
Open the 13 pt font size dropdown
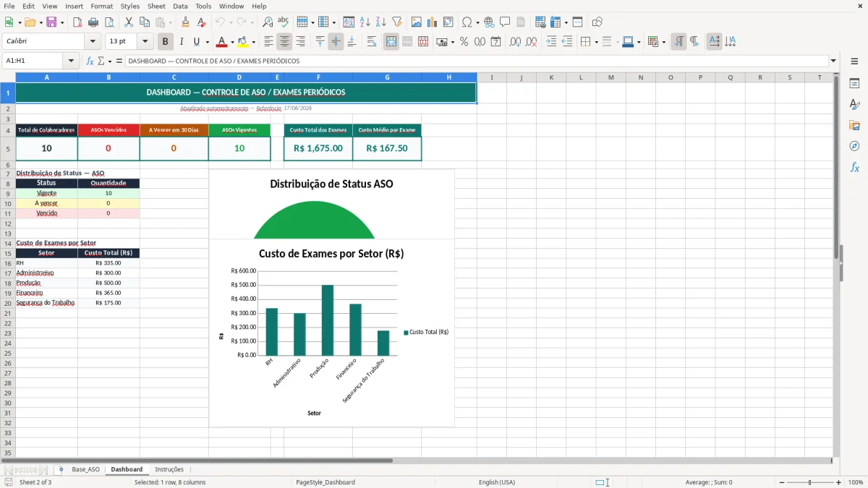[x=145, y=42]
